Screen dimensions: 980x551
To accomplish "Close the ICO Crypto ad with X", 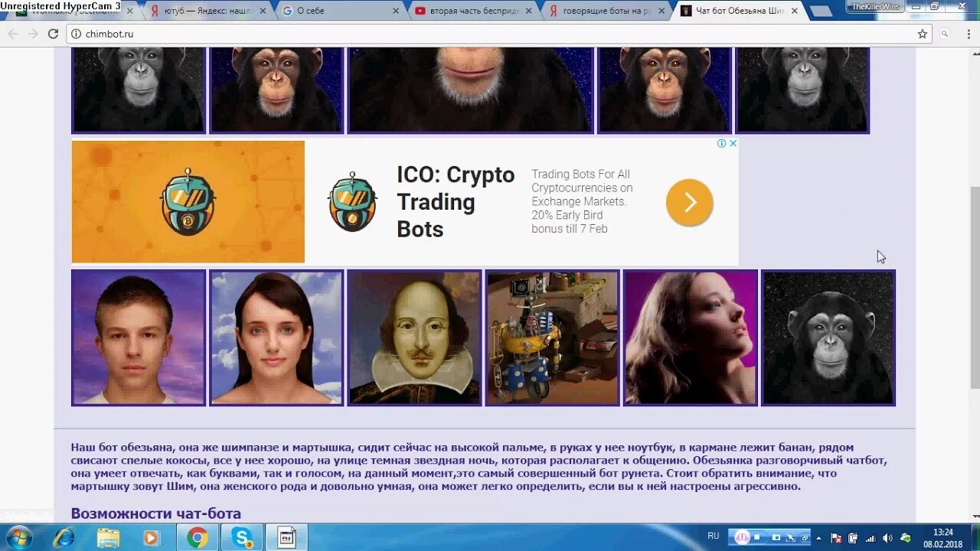I will (x=733, y=143).
